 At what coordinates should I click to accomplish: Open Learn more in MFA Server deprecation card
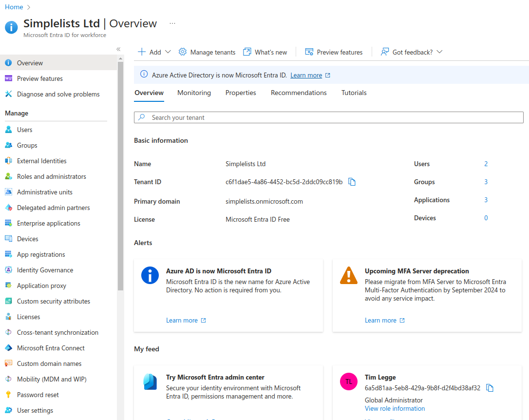pos(385,320)
